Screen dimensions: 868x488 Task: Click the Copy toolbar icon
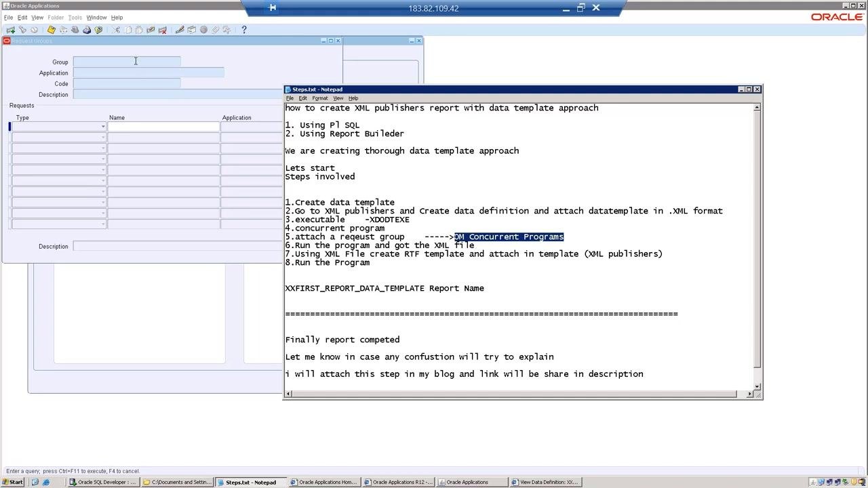coord(127,30)
